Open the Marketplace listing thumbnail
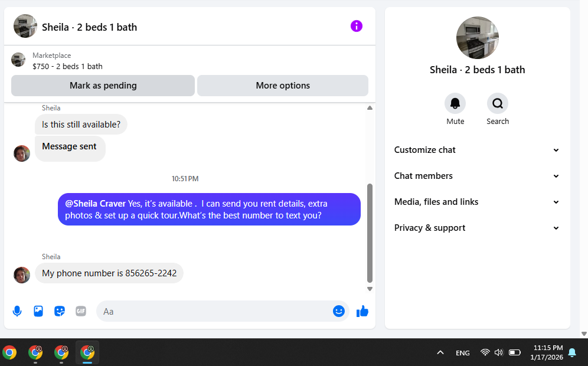This screenshot has width=588, height=366. [x=19, y=60]
